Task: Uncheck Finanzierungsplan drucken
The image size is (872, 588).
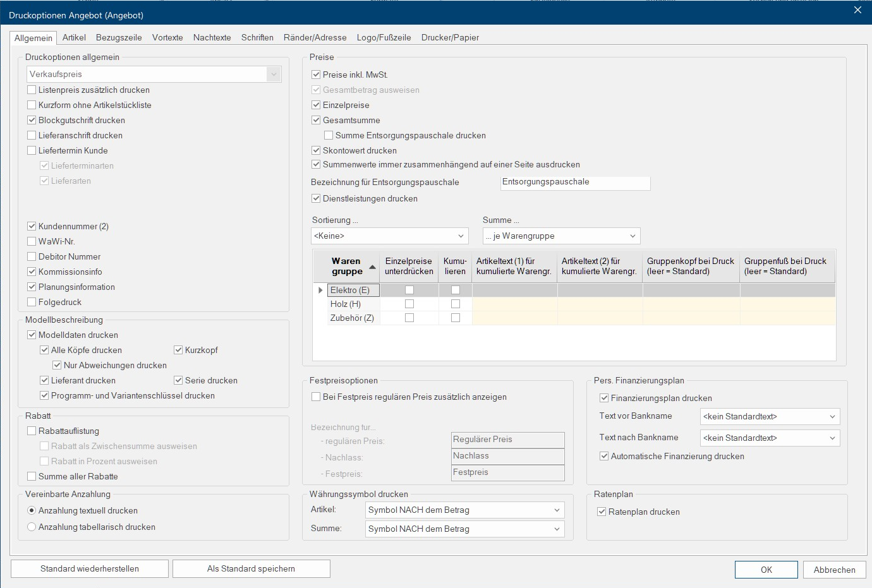Action: [x=604, y=399]
